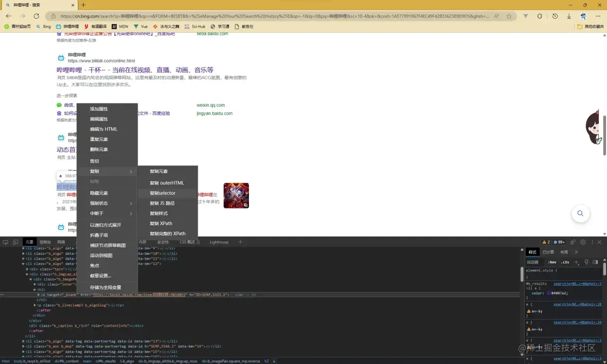Image resolution: width=607 pixels, height=364 pixels.
Task: Click the warnings counter showing 2
Action: click(x=546, y=242)
